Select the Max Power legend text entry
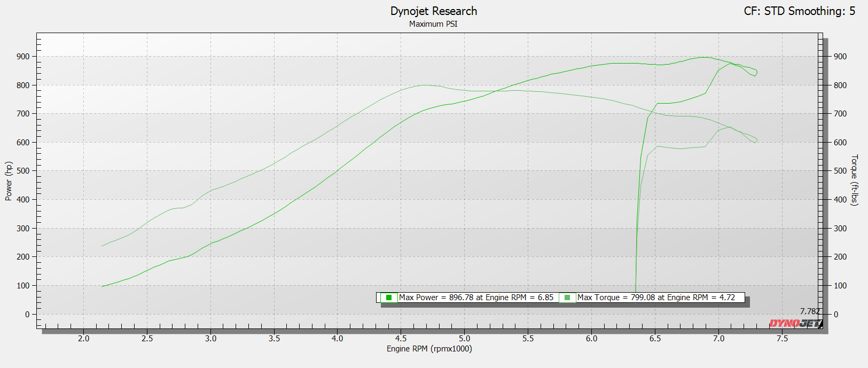868x368 pixels. pyautogui.click(x=476, y=297)
